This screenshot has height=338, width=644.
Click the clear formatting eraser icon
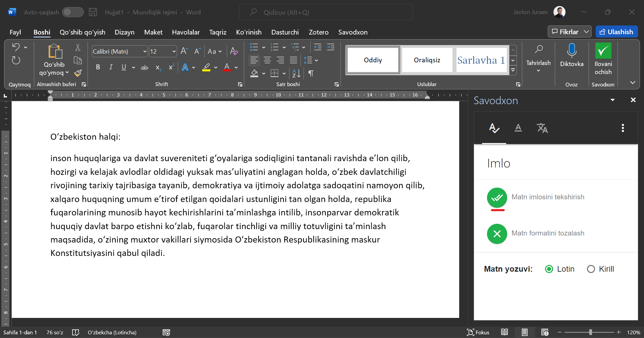pos(234,51)
